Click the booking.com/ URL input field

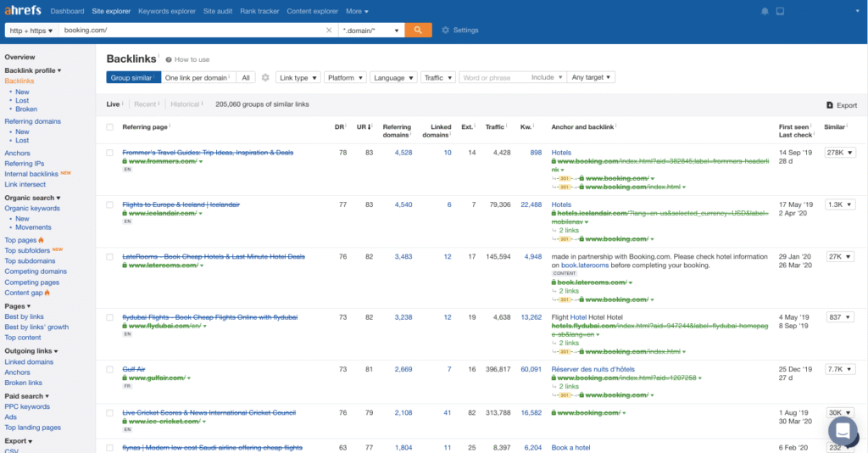192,31
